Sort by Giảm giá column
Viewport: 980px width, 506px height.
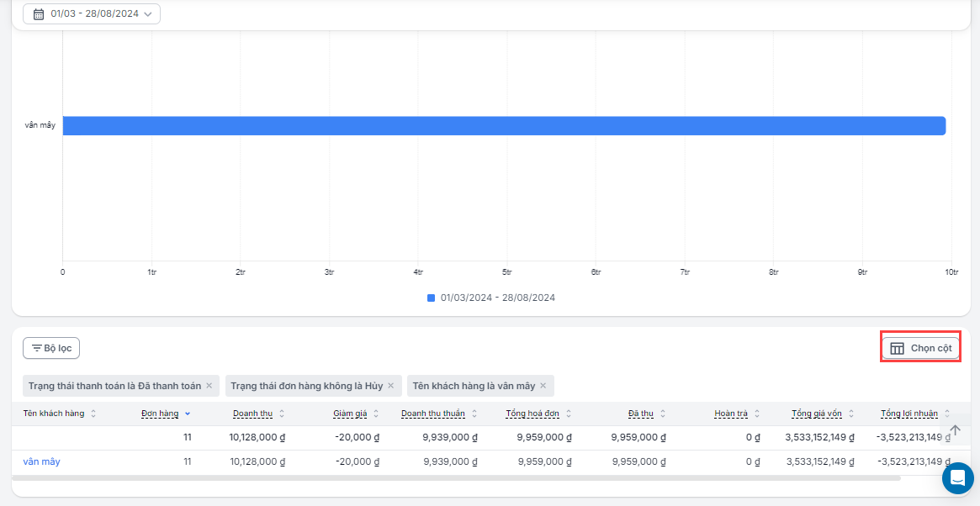tap(356, 414)
